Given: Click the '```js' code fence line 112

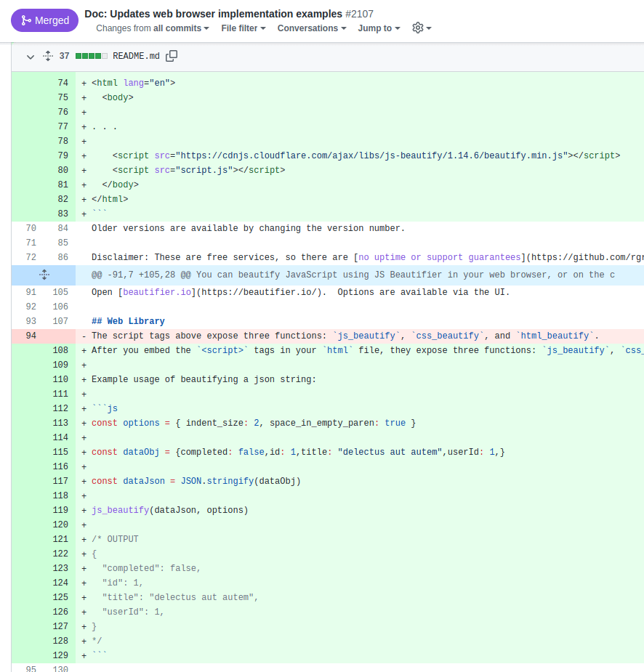Looking at the screenshot, I should coord(105,408).
